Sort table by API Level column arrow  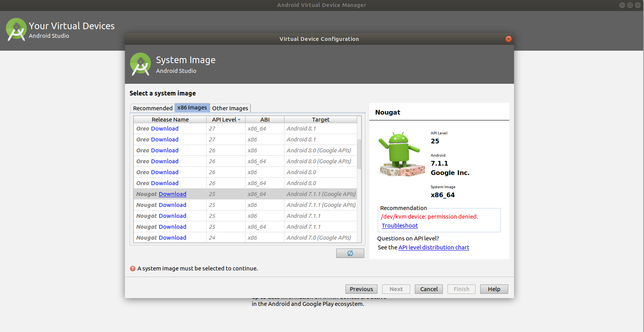click(239, 120)
